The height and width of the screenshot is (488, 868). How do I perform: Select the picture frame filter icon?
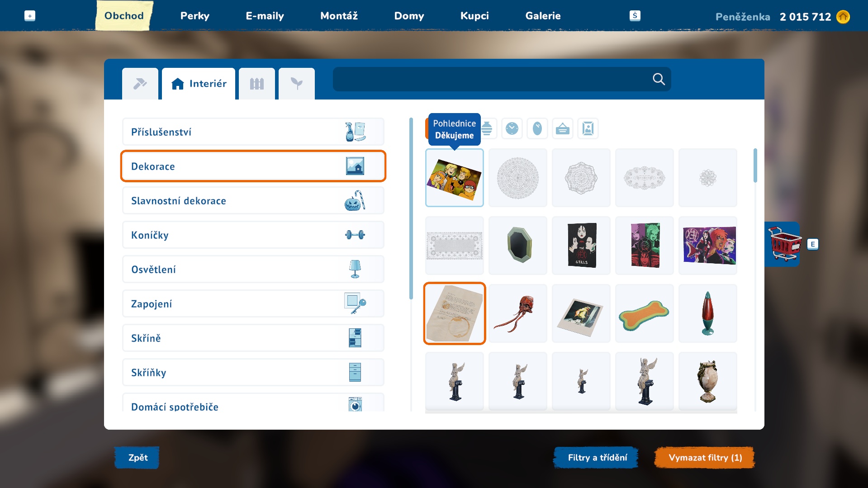[588, 129]
